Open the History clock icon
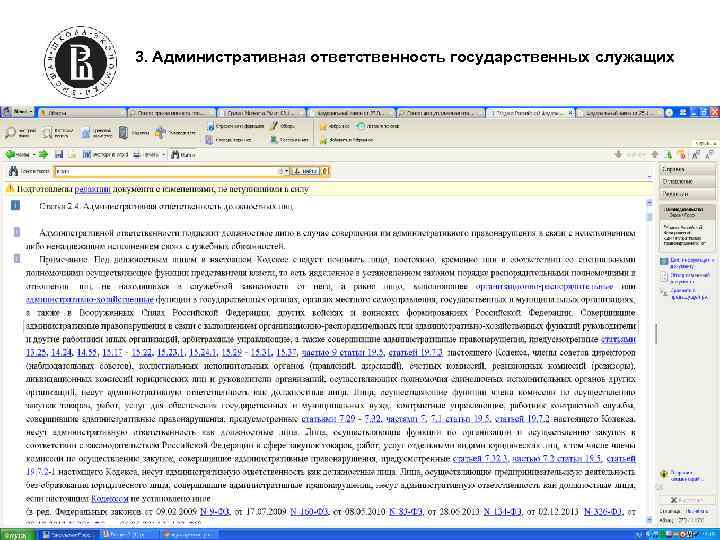 (360, 125)
